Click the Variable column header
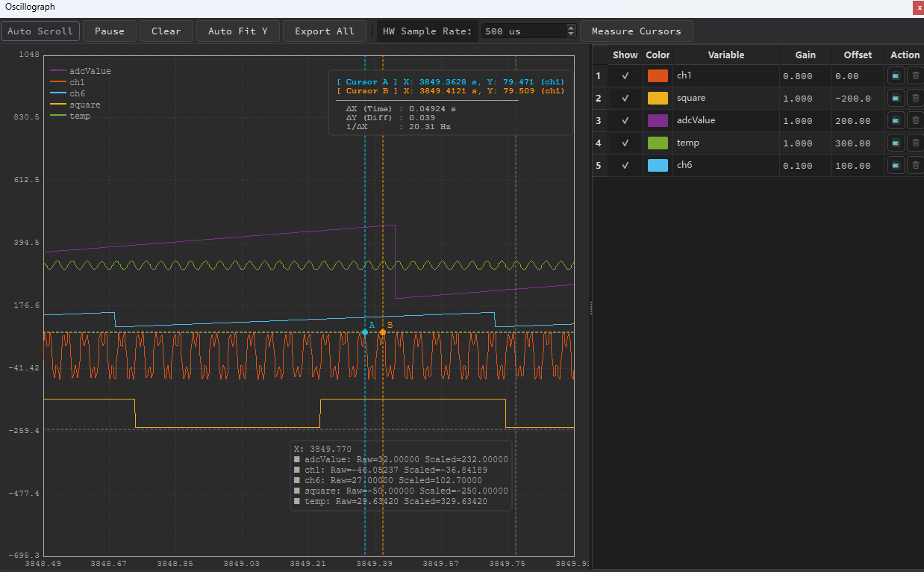Screen dimensions: 924x572 pyautogui.click(x=726, y=55)
